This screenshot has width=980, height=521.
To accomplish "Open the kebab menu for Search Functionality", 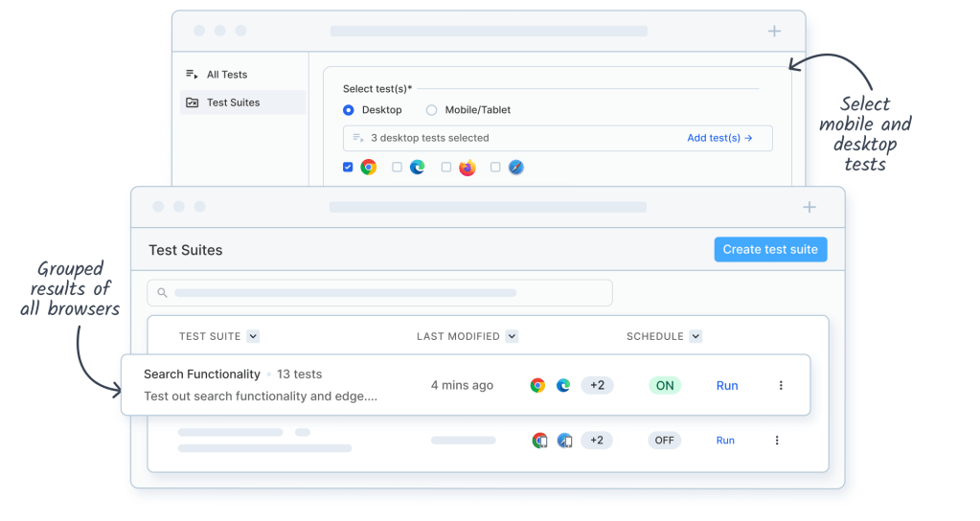I will click(x=781, y=386).
